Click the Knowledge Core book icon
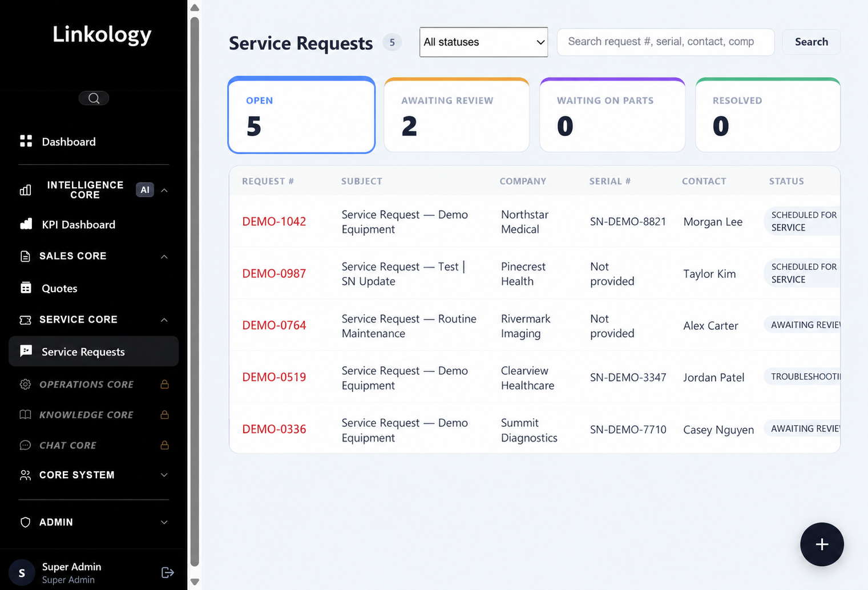 point(25,414)
